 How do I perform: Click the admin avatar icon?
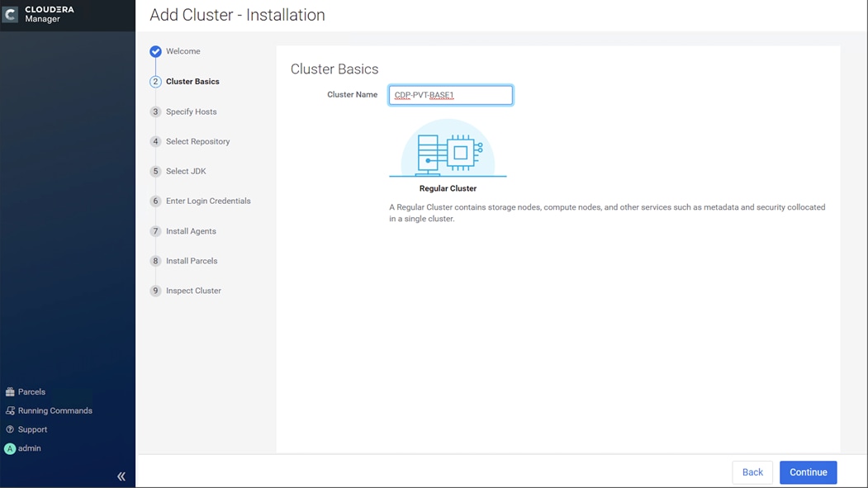click(10, 448)
